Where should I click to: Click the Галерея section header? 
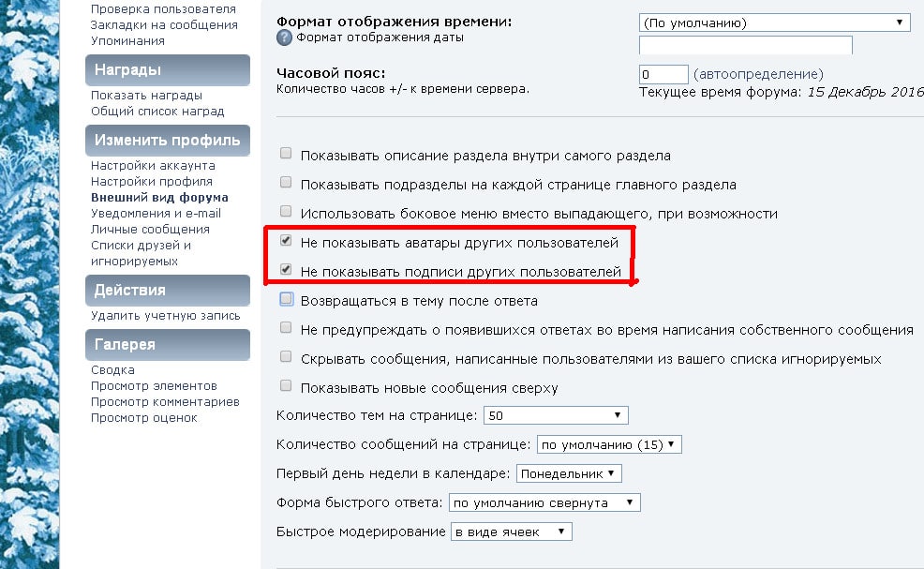click(x=168, y=344)
